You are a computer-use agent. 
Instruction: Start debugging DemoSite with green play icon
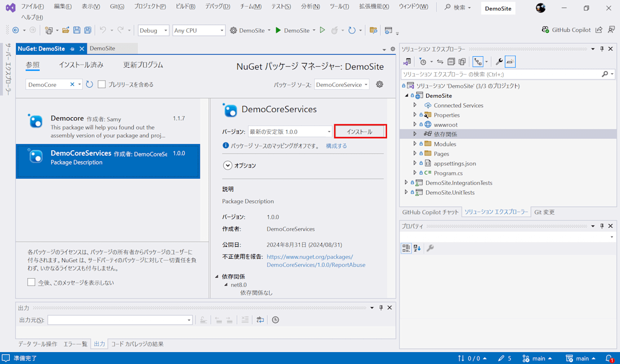click(x=278, y=30)
